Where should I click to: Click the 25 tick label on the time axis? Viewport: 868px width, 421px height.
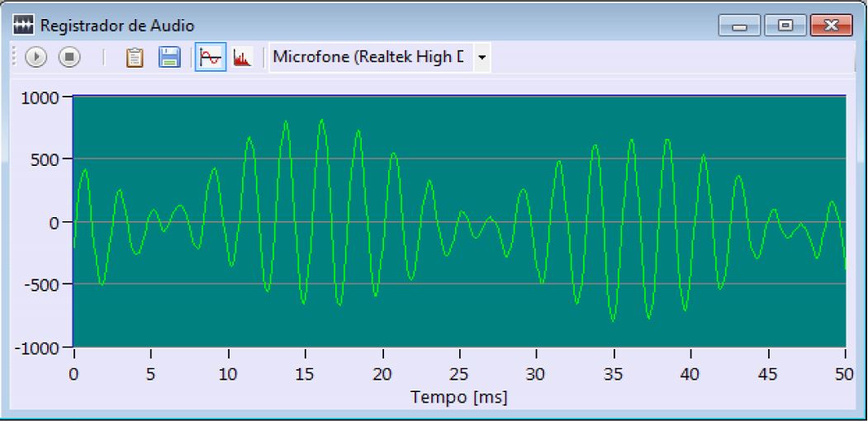click(x=459, y=375)
